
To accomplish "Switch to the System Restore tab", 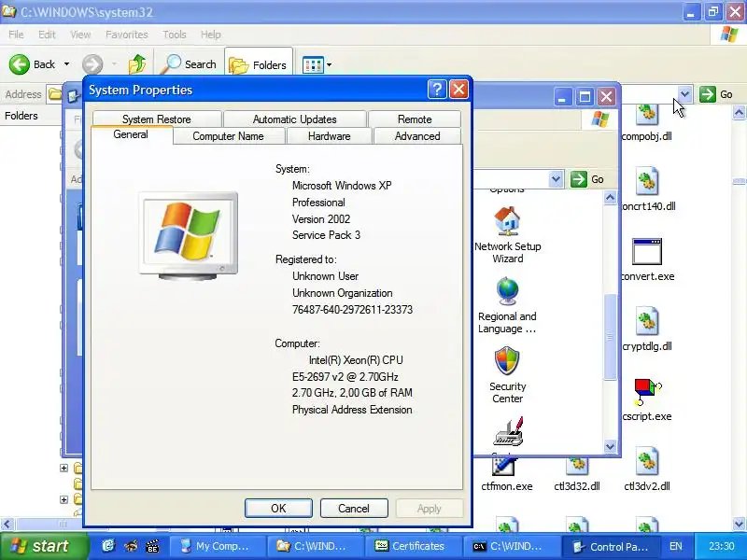I will point(157,119).
